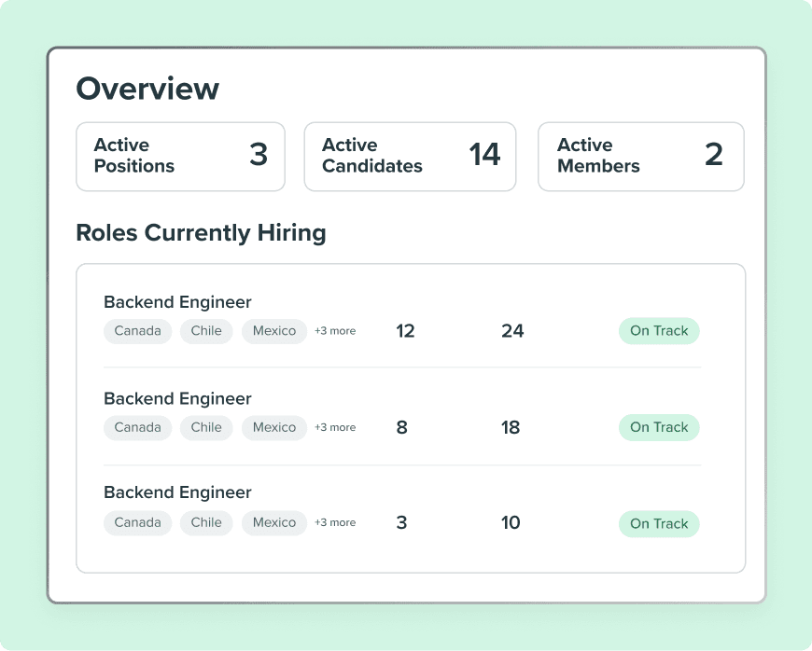Open the third Backend Engineer role

[177, 492]
